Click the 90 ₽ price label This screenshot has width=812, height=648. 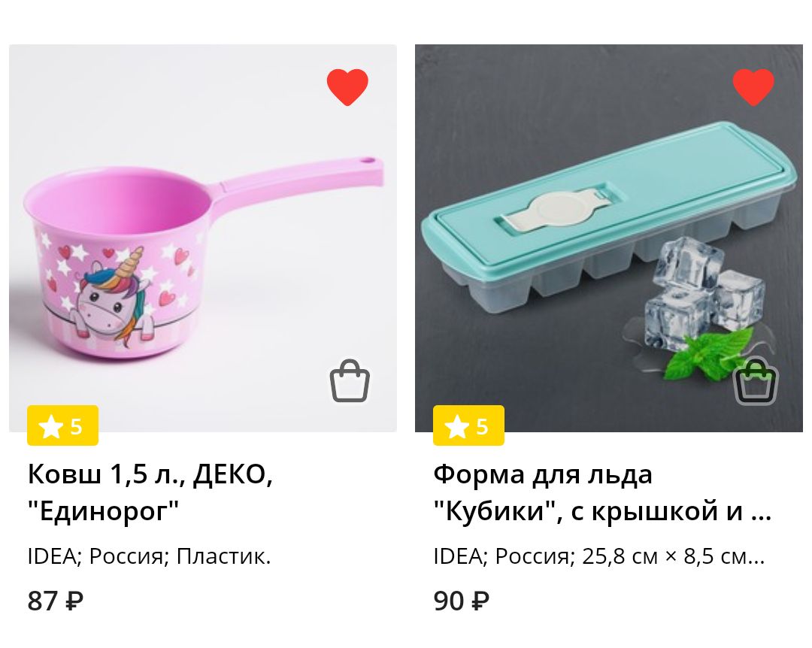tap(462, 601)
